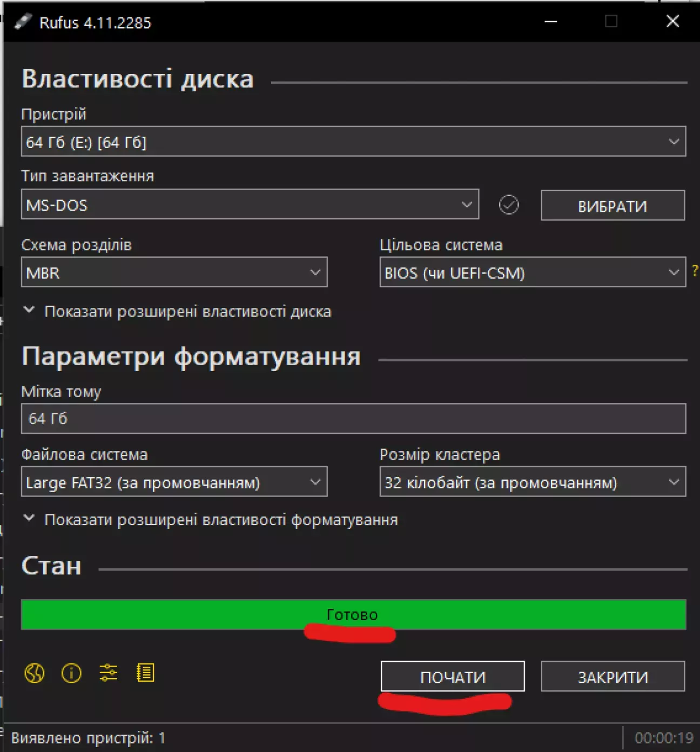
Task: Click the Rufus app icon in title bar
Action: [23, 22]
